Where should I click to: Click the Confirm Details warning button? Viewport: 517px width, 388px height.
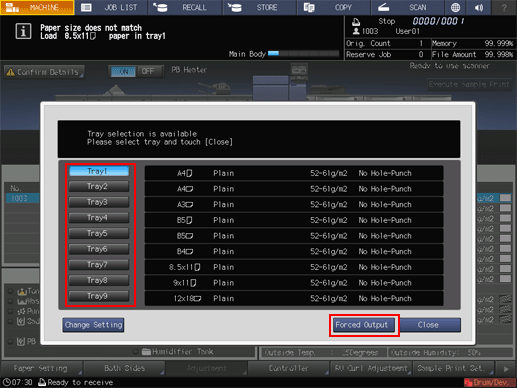[44, 72]
